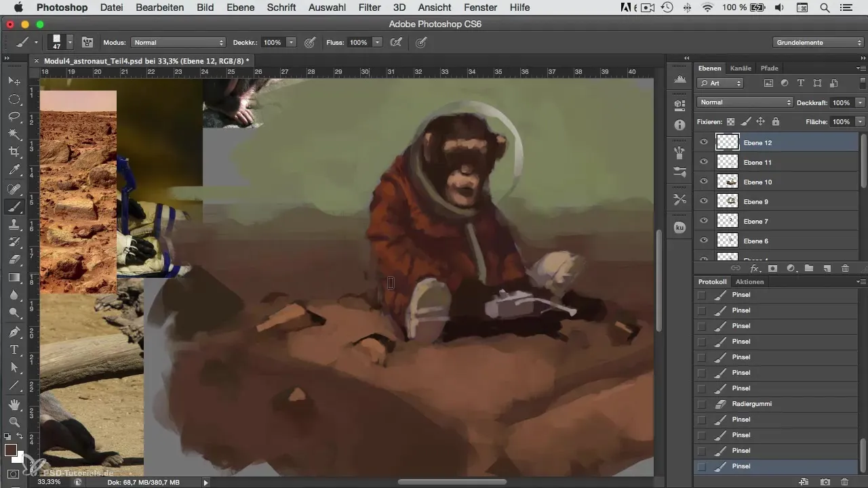The height and width of the screenshot is (488, 868).
Task: Select the Clone Stamp tool
Action: pyautogui.click(x=14, y=224)
